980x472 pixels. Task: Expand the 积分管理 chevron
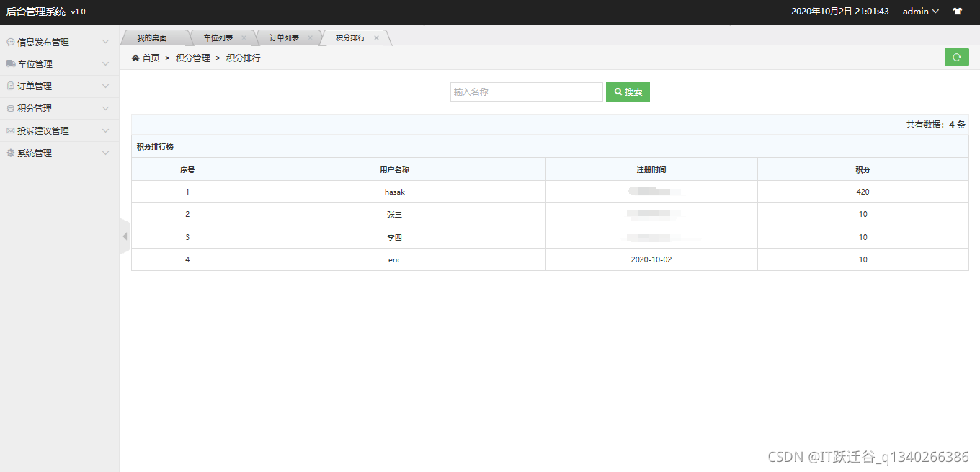106,109
